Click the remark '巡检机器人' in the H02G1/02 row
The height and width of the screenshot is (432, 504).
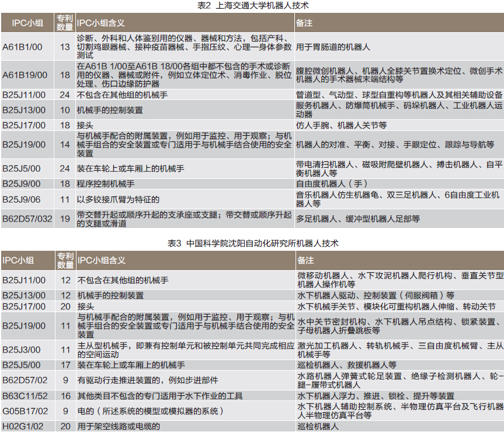pos(318,427)
